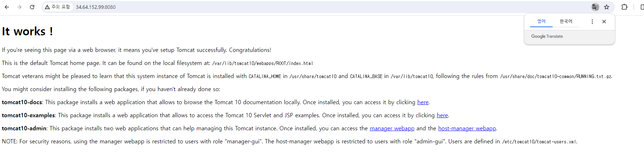Click the address bar URL 34.64.152.99:8080
The image size is (644, 161).
coord(96,7)
